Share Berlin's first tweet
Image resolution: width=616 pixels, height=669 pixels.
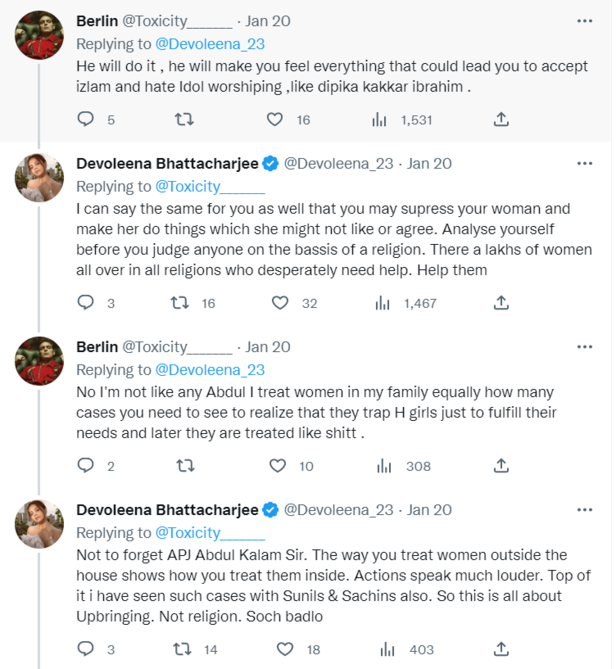click(500, 120)
